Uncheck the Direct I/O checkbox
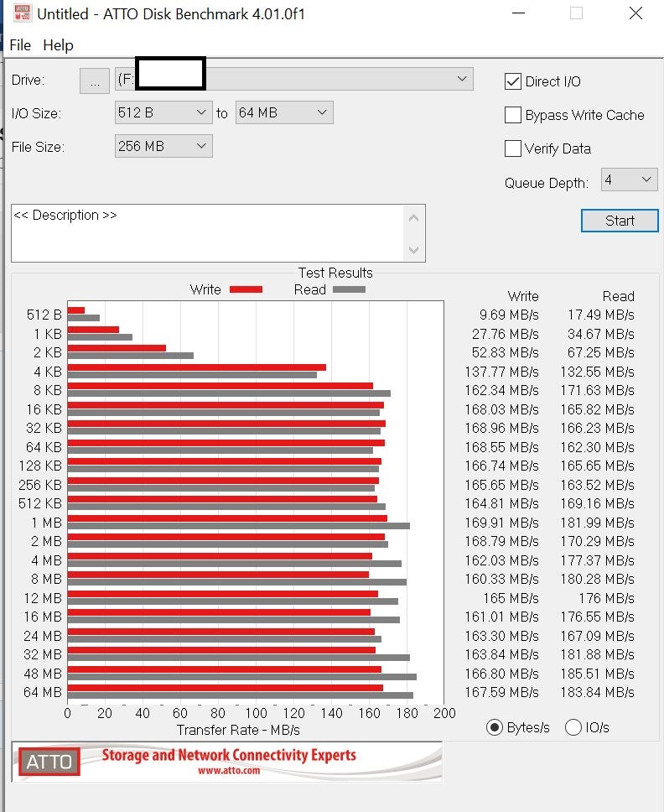The height and width of the screenshot is (812, 664). 513,81
